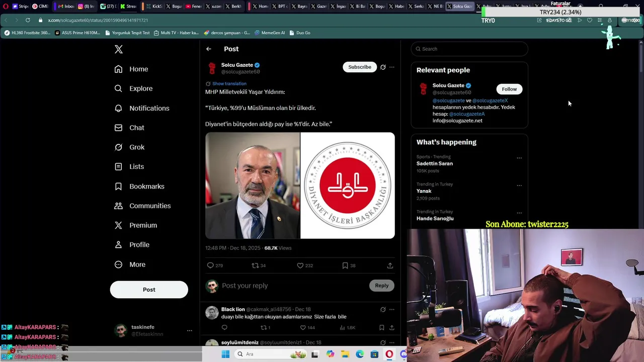
Task: Open Lists in the sidebar
Action: 129,166
